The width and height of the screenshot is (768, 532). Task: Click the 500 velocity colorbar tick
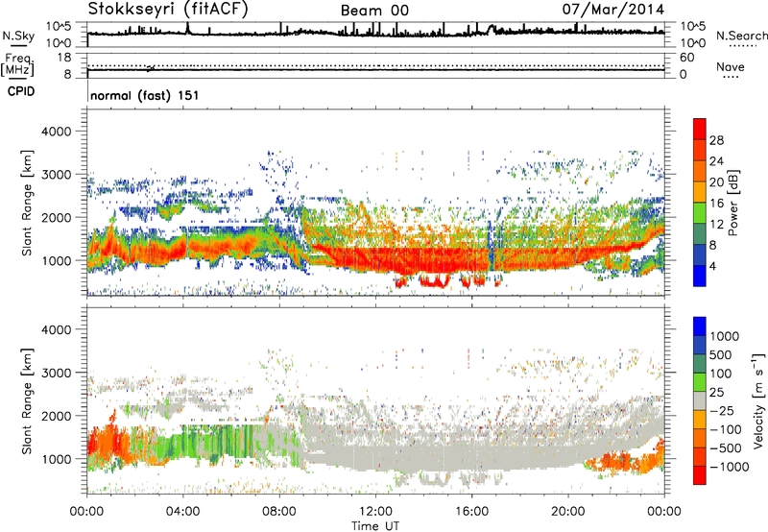(x=721, y=354)
